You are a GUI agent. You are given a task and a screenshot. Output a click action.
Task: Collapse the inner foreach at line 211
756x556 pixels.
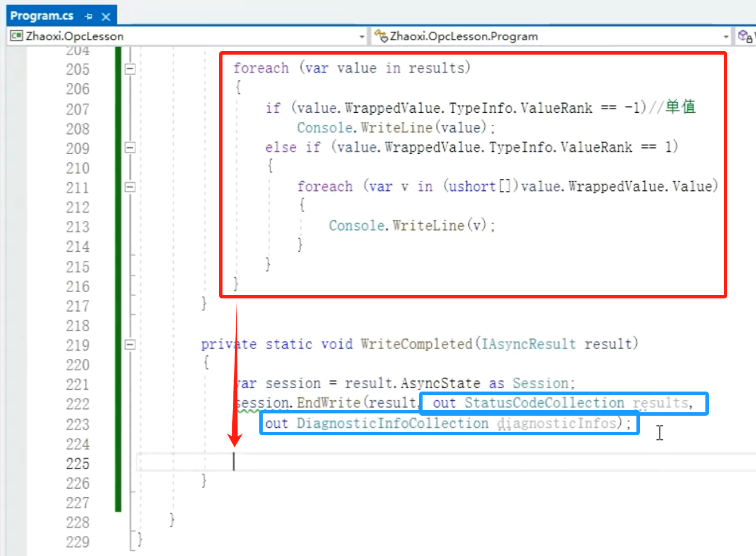coord(130,187)
